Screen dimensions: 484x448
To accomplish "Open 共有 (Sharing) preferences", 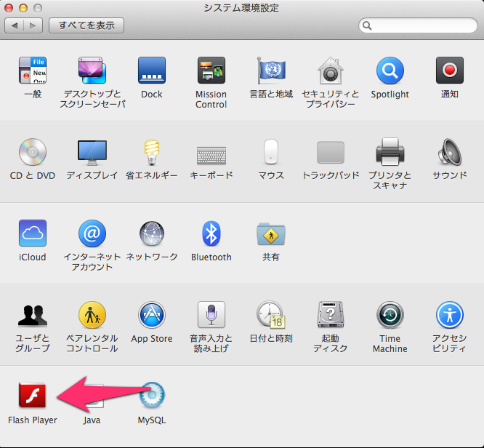I will click(271, 234).
